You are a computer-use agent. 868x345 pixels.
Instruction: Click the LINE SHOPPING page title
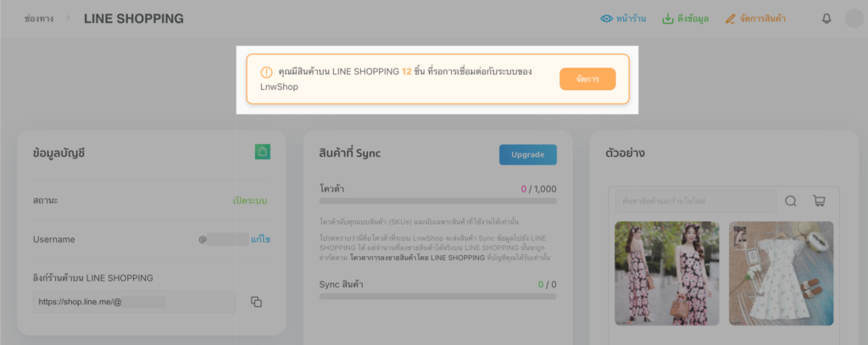(x=133, y=19)
